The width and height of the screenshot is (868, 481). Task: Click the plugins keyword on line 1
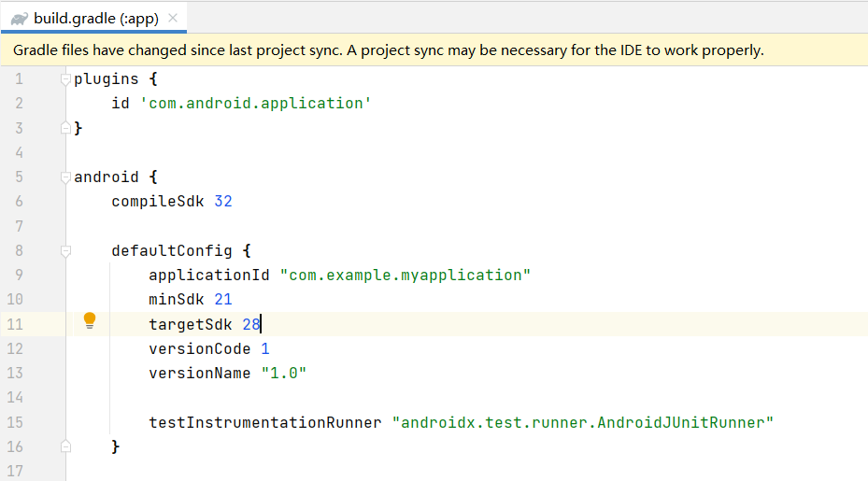point(107,79)
